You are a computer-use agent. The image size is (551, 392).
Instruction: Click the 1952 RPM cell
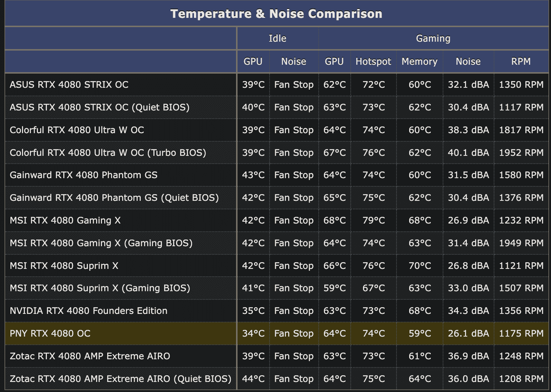(521, 152)
